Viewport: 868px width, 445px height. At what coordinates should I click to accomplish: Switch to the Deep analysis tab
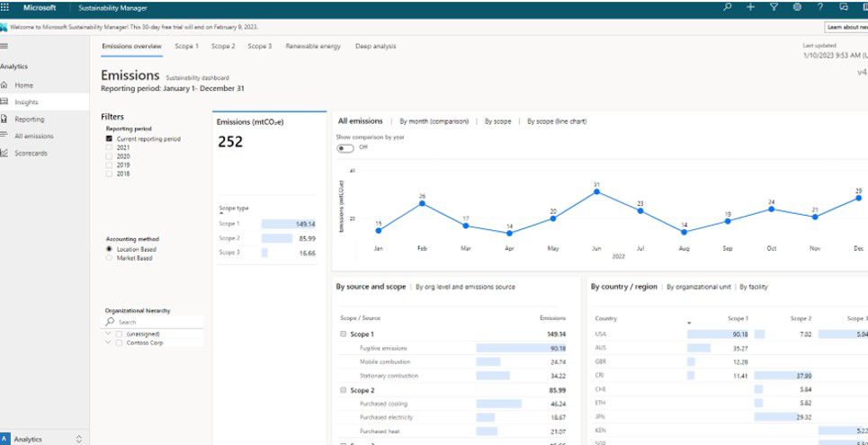[x=375, y=46]
